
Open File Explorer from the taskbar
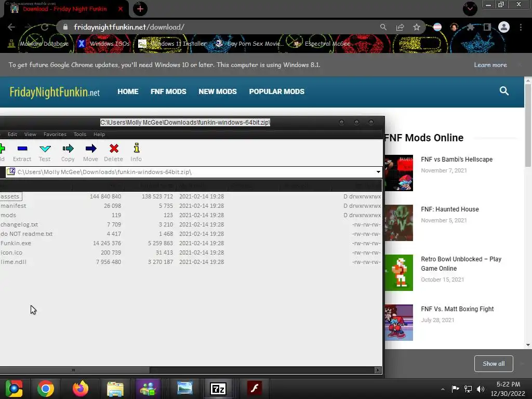click(115, 389)
